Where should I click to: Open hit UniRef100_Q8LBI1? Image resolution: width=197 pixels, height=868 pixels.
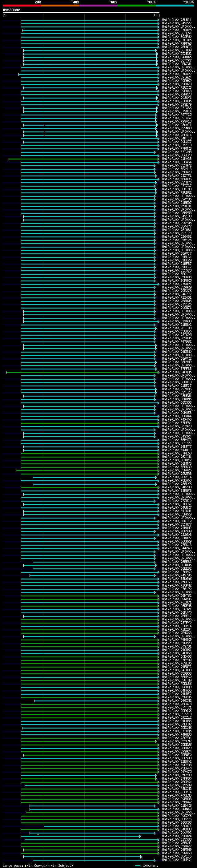177,20
